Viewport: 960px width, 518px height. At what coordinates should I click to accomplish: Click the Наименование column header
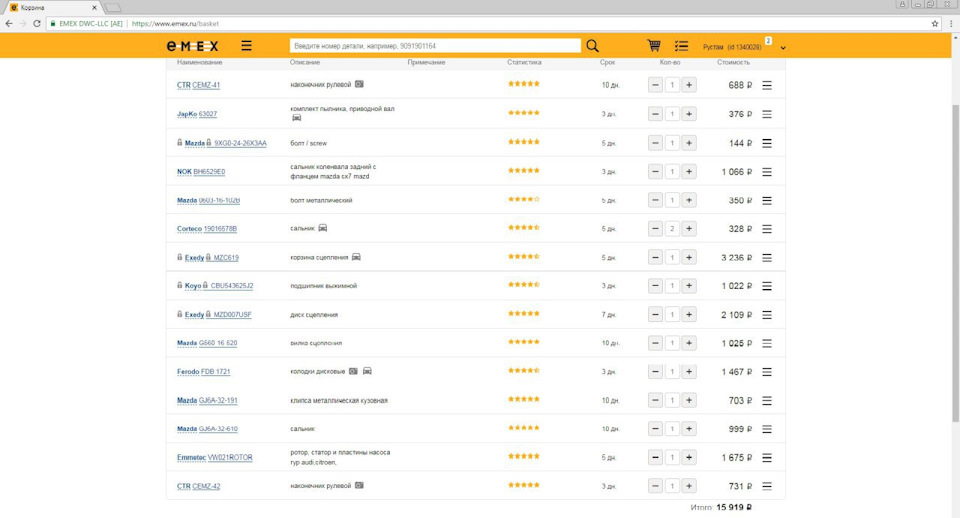pos(200,62)
